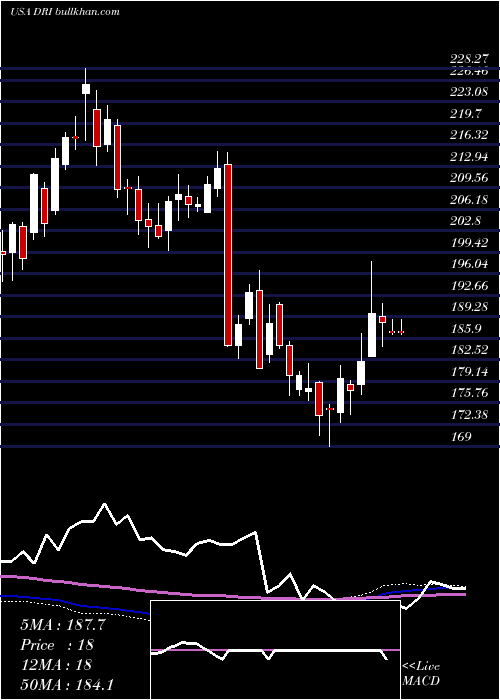Click the '12MA : 18' reading
Image resolution: width=500 pixels, height=700 pixels.
(56, 664)
